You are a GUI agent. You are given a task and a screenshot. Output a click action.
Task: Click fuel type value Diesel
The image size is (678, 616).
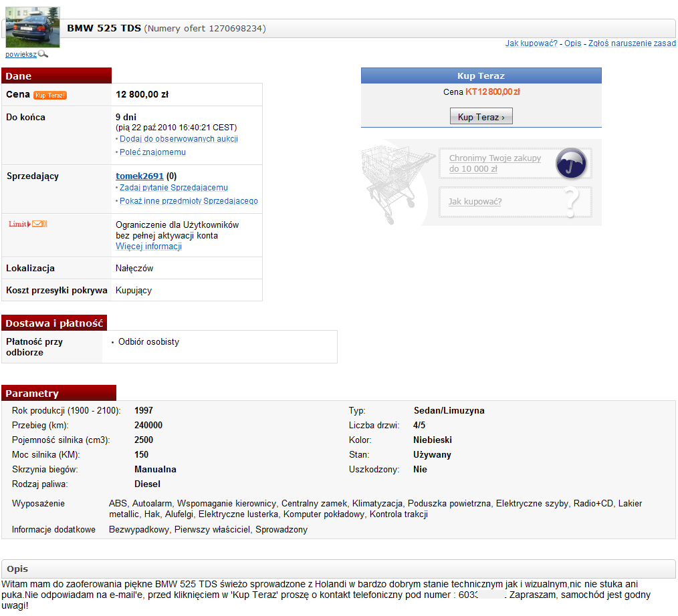(148, 484)
